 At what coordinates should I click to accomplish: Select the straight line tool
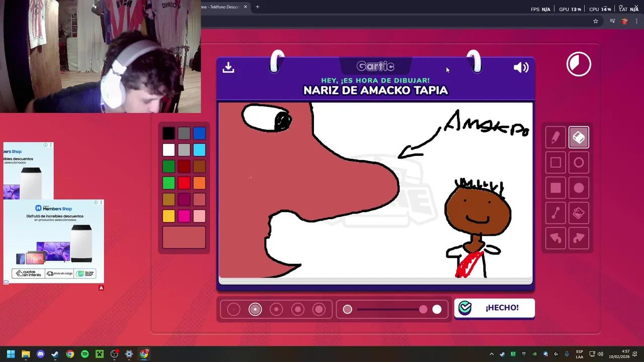555,213
